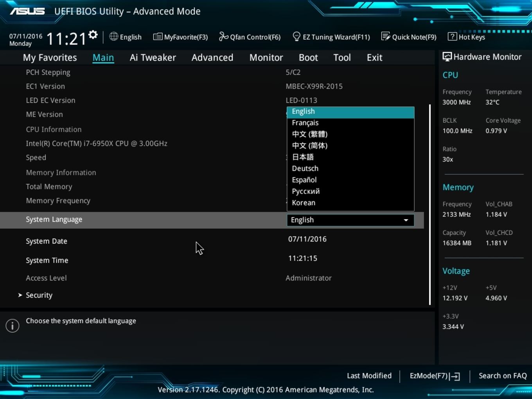The image size is (532, 399).
Task: Click LED-0113 value
Action: (x=302, y=101)
